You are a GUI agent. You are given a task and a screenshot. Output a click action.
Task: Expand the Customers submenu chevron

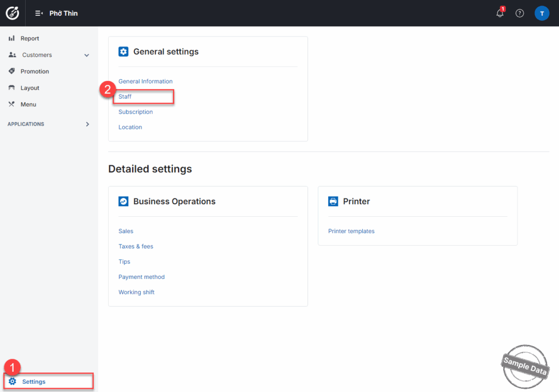[x=87, y=55]
